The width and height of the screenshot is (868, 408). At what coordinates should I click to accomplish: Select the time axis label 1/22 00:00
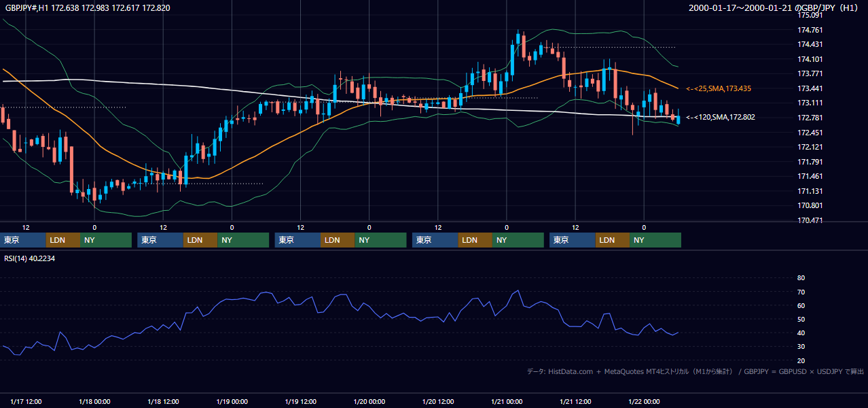[644, 401]
